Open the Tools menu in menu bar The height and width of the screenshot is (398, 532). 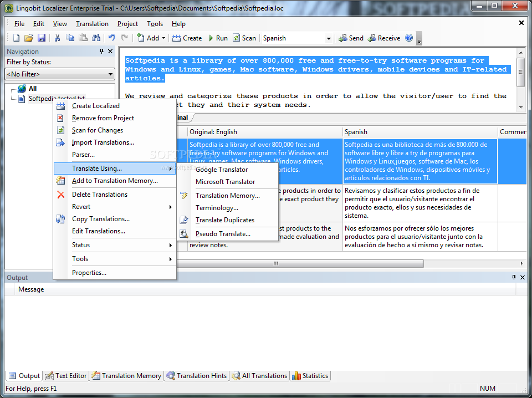[155, 24]
